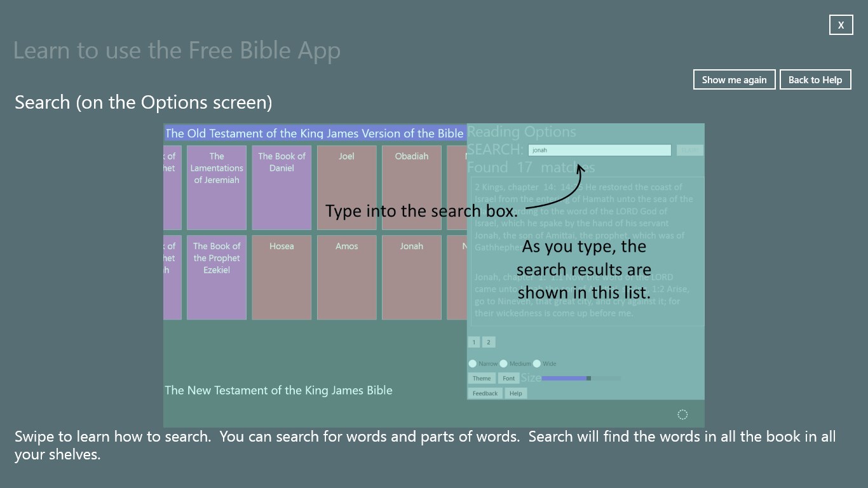Open the Jonah book tile

(412, 278)
